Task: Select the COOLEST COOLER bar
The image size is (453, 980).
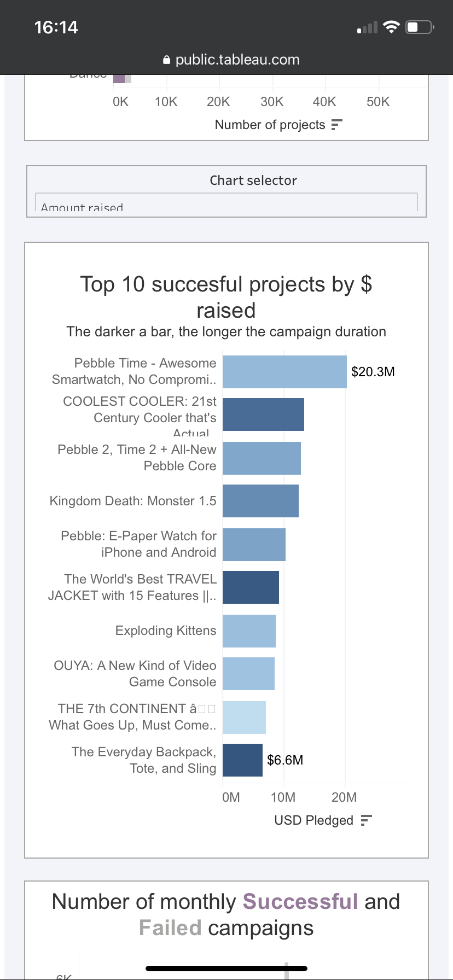Action: click(263, 415)
